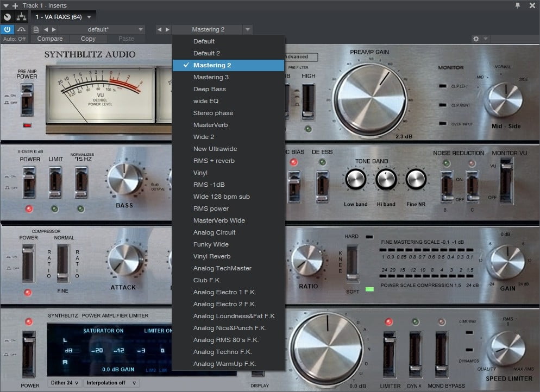
Task: Expand the Interpolation off dropdown
Action: 111,383
